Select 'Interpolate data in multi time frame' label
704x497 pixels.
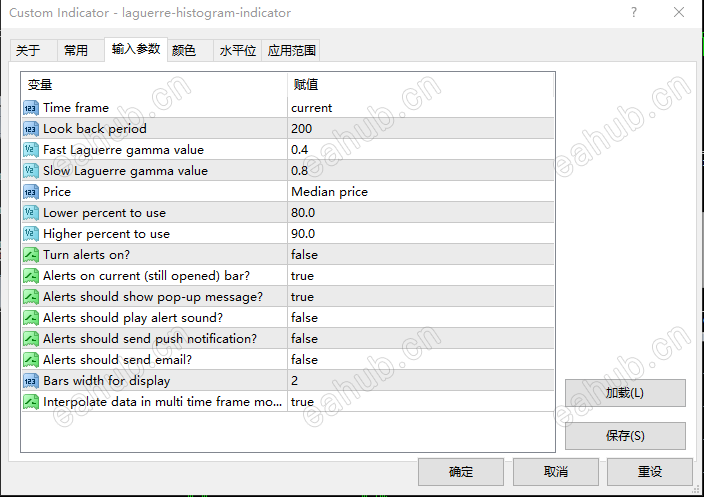coord(163,402)
